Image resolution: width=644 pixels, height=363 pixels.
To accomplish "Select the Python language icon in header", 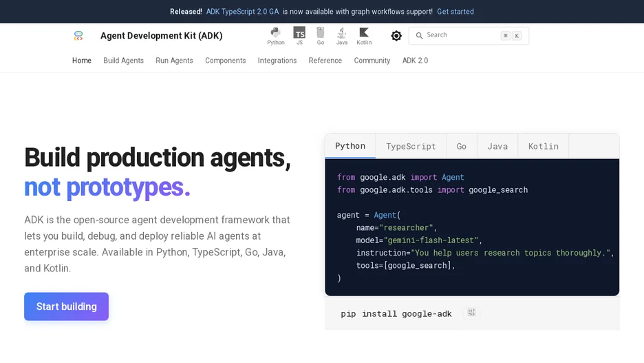I will point(276,36).
